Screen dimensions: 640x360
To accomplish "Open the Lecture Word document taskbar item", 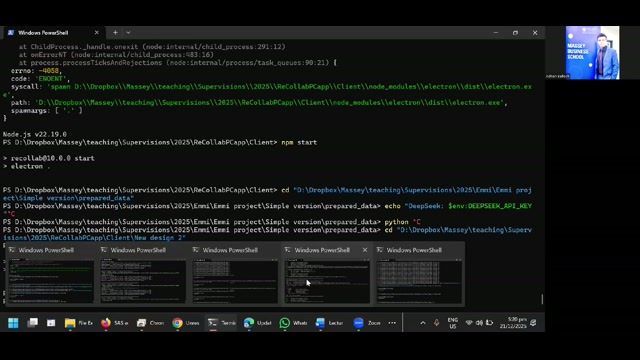I will coord(329,323).
